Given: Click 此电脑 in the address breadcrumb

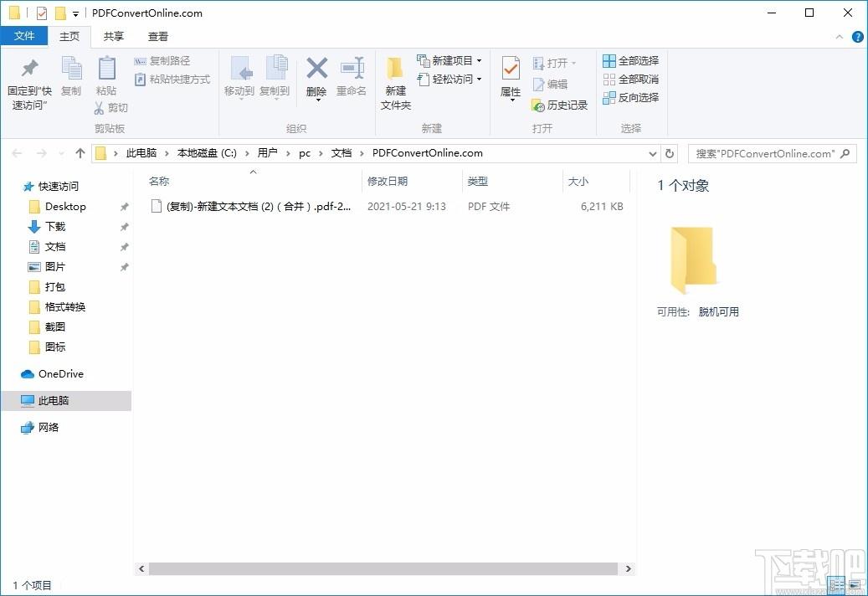Looking at the screenshot, I should [141, 153].
